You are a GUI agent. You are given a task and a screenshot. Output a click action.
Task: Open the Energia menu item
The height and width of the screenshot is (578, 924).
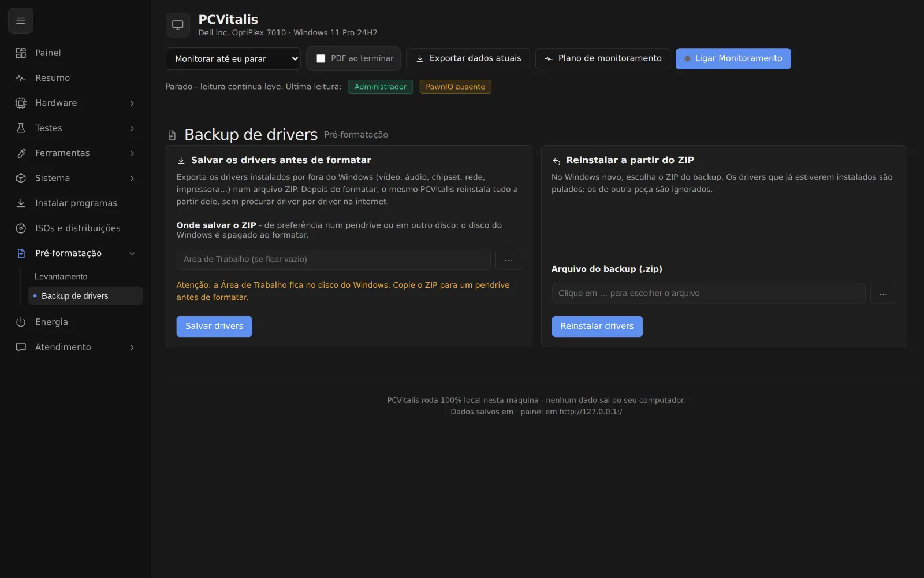click(x=75, y=322)
